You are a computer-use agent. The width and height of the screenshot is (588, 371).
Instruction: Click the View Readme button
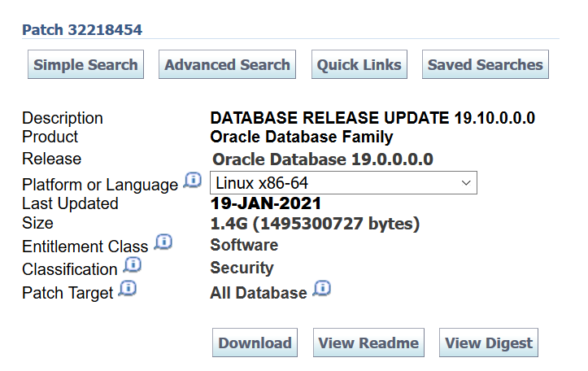(368, 343)
